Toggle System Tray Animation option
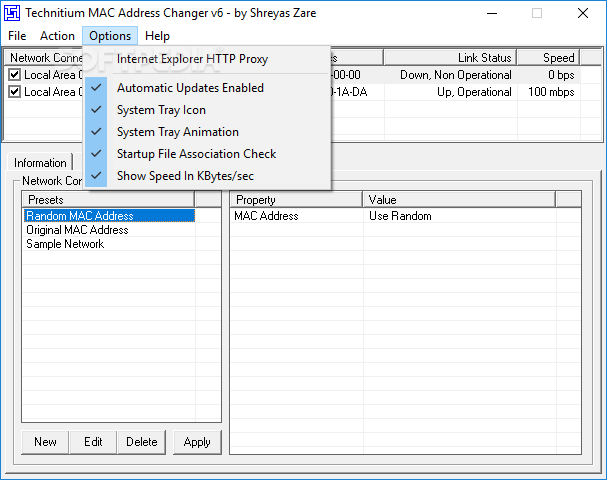The width and height of the screenshot is (607, 480). [207, 132]
